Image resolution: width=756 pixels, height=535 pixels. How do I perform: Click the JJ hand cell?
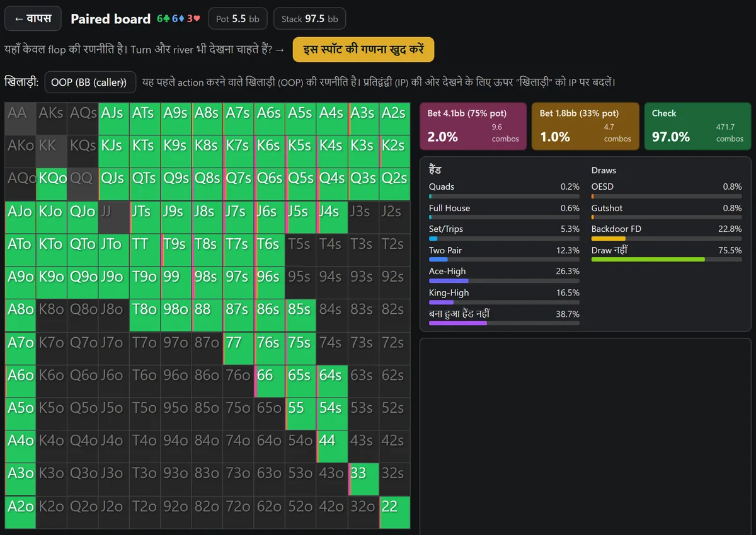click(114, 217)
